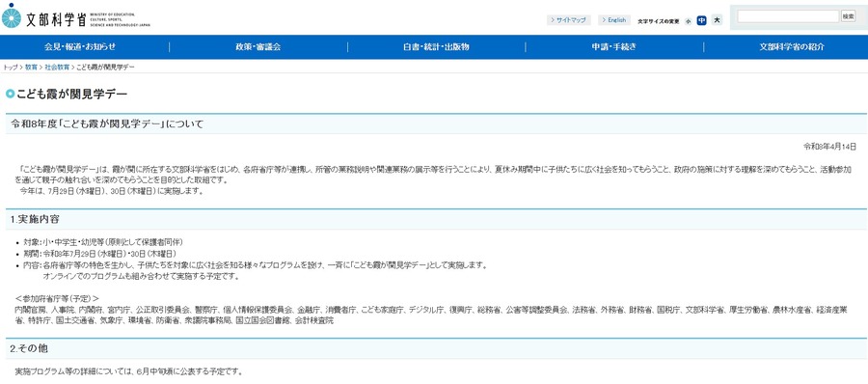868x384 pixels.
Task: Switch to the English site
Action: (614, 20)
